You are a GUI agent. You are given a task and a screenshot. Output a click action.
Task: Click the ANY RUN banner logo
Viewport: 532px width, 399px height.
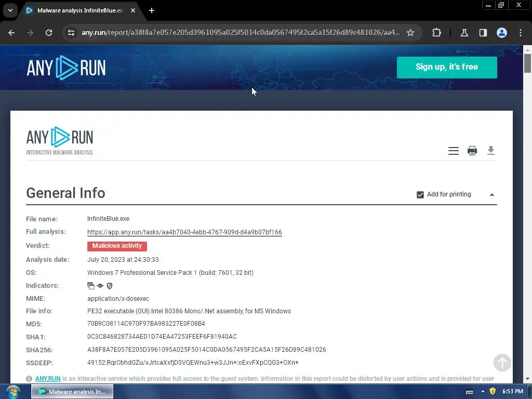66,68
